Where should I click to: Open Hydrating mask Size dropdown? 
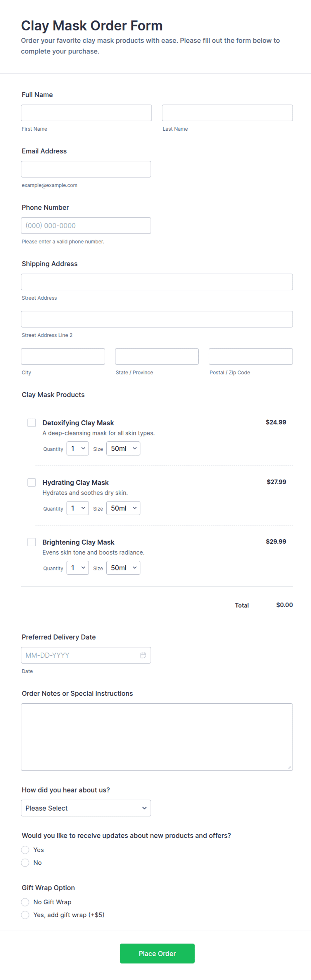point(123,508)
